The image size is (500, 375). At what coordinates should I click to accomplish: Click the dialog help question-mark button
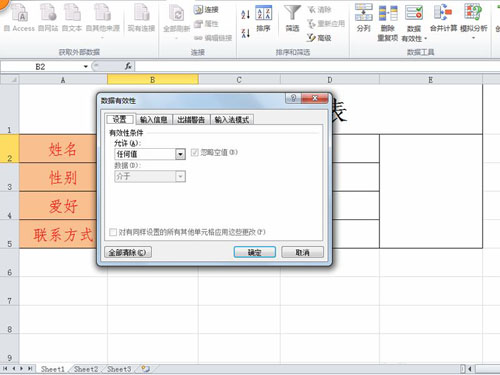[x=293, y=98]
